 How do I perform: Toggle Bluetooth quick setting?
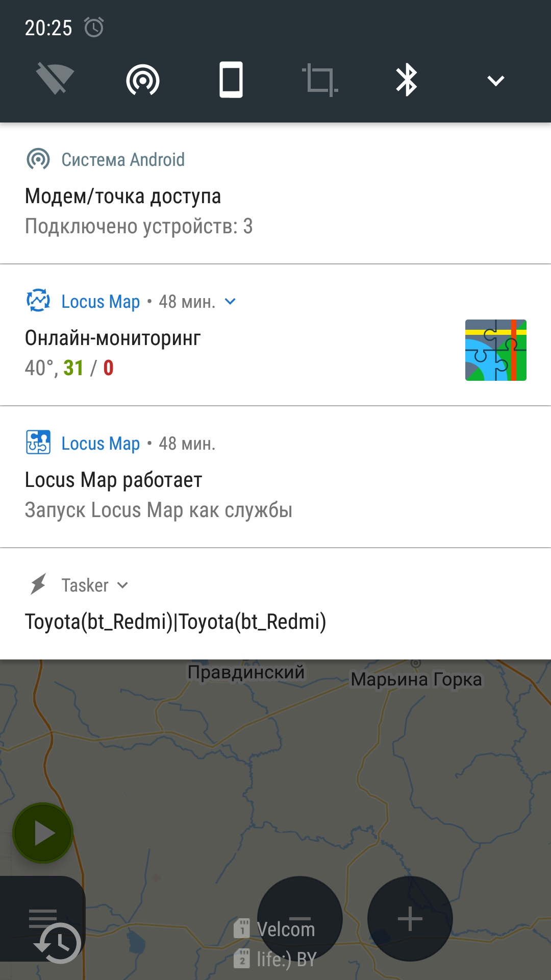tap(407, 80)
